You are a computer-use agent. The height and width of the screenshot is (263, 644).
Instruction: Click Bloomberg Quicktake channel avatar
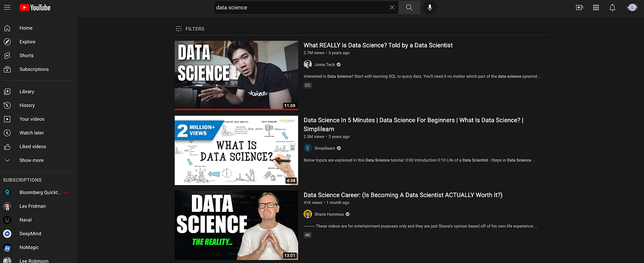coord(7,193)
